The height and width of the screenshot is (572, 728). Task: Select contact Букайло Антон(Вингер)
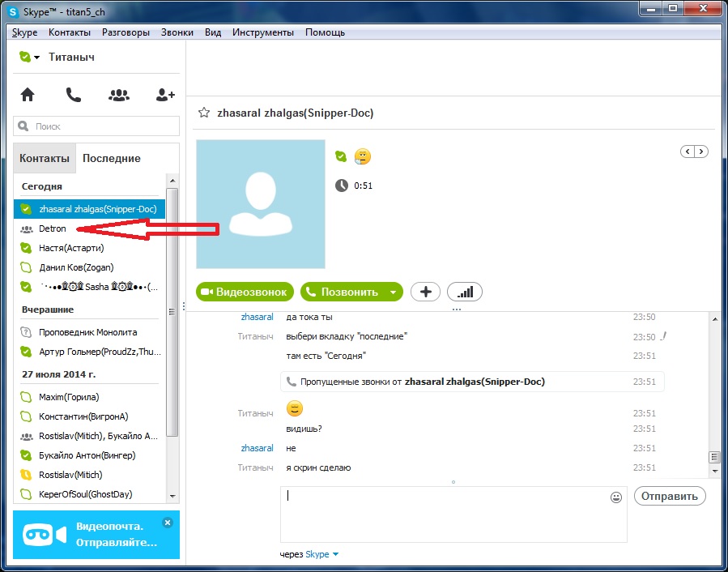(90, 455)
